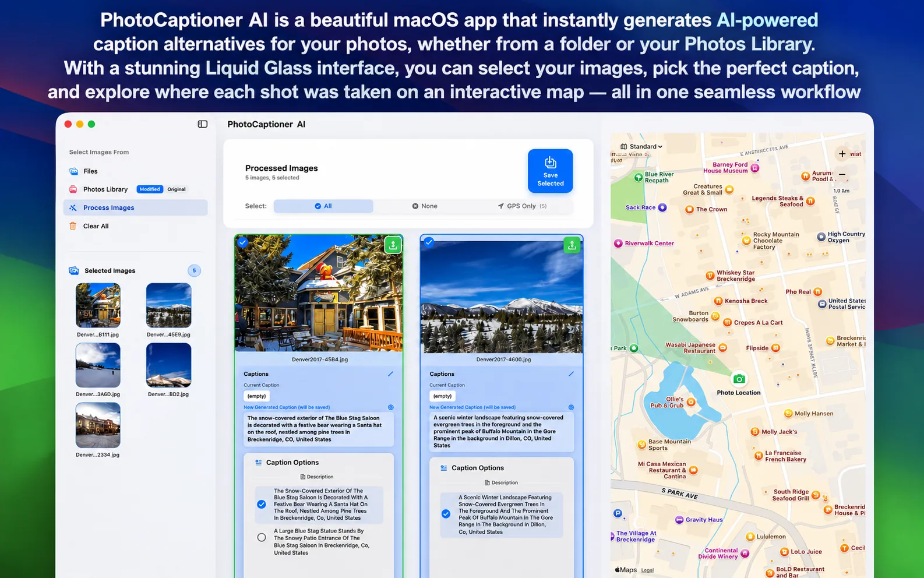Viewport: 924px width, 578px height.
Task: Open Denver...3A6D.jpg thumbnail
Action: [x=98, y=365]
